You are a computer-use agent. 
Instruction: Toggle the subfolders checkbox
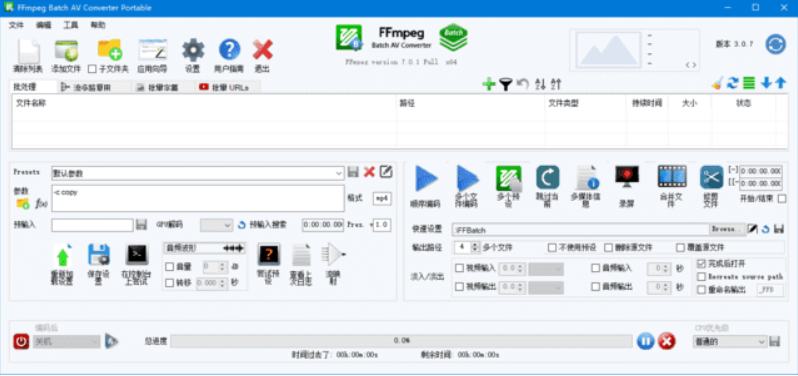coord(92,68)
